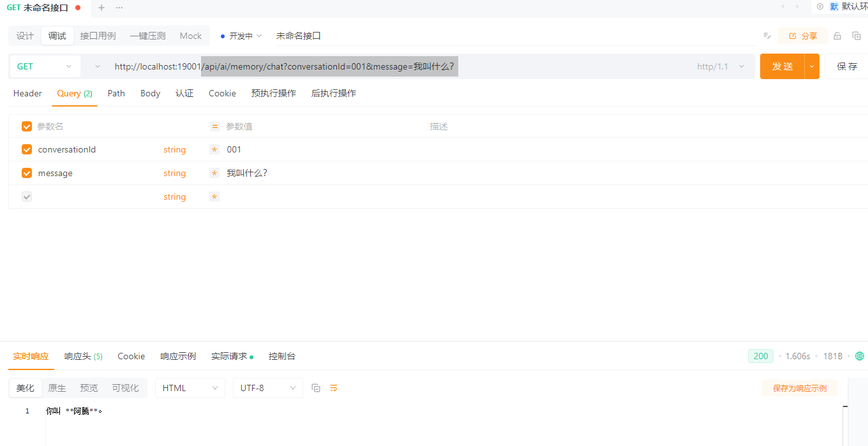Image resolution: width=868 pixels, height=446 pixels.
Task: Click the duplicate request icon
Action: tap(857, 36)
